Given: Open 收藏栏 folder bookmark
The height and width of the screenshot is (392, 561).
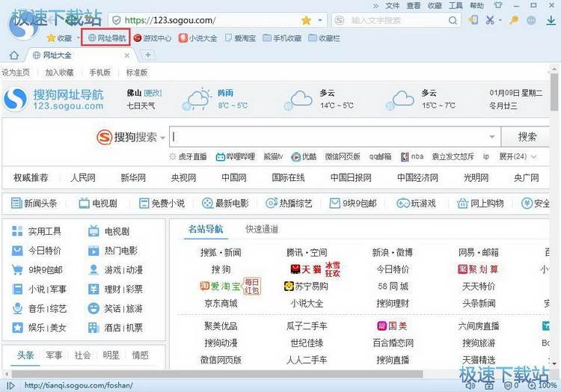Looking at the screenshot, I should pyautogui.click(x=324, y=38).
